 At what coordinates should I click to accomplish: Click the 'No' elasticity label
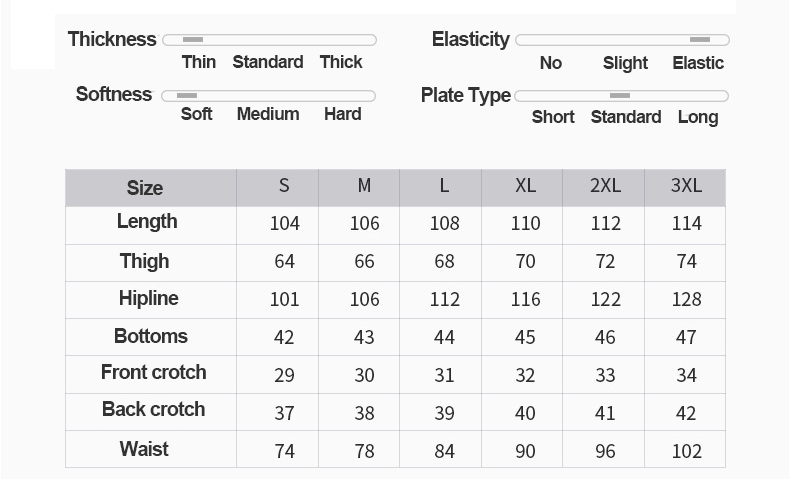[551, 63]
